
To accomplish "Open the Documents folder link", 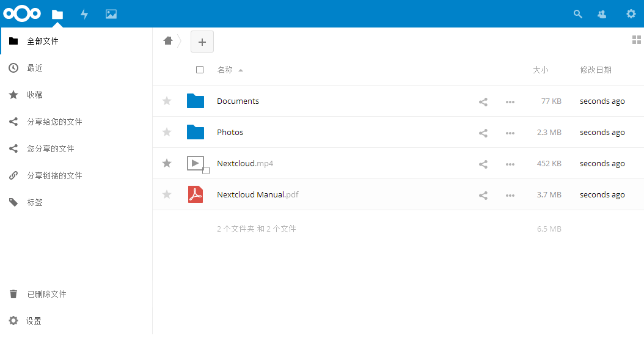I will pyautogui.click(x=238, y=101).
